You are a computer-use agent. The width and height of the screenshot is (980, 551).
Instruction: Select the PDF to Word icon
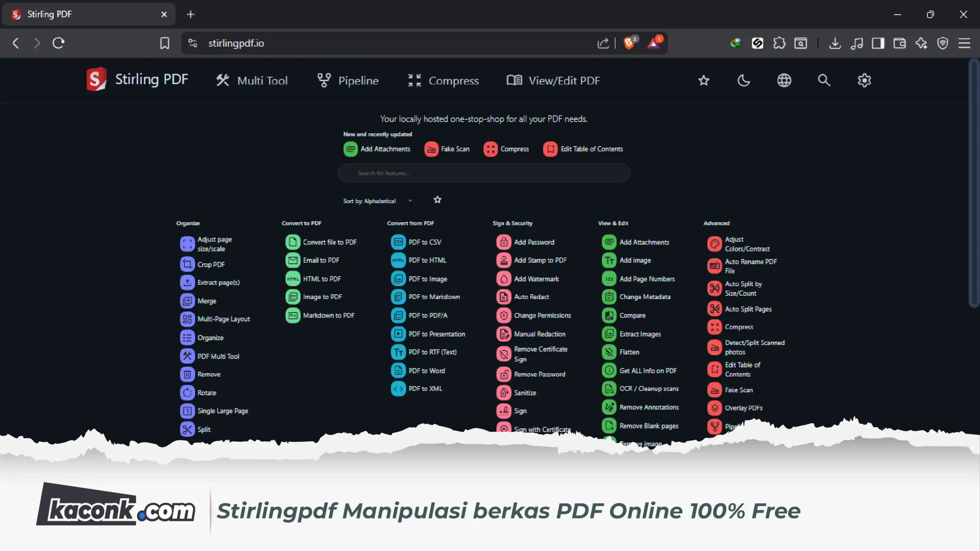398,370
